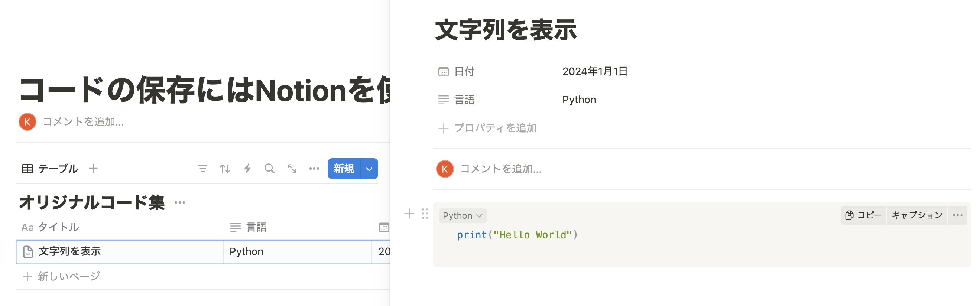The image size is (980, 306).
Task: Open the view options three-dot menu
Action: point(314,168)
